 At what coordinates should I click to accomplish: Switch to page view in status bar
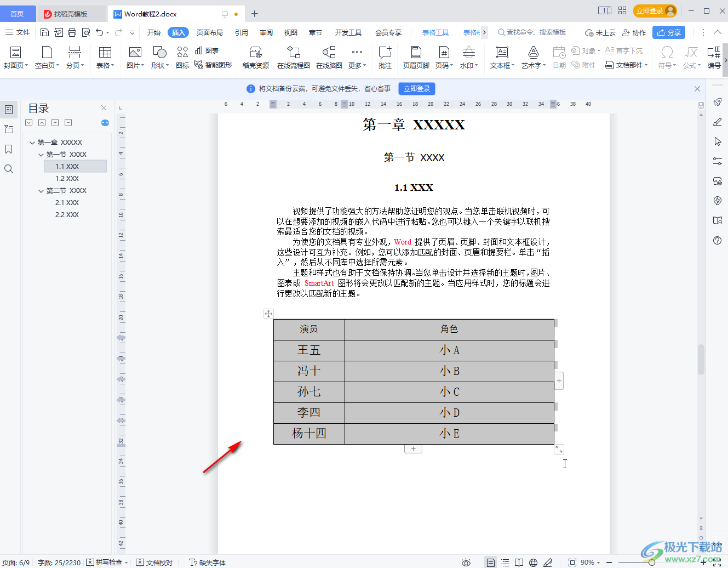[x=491, y=563]
